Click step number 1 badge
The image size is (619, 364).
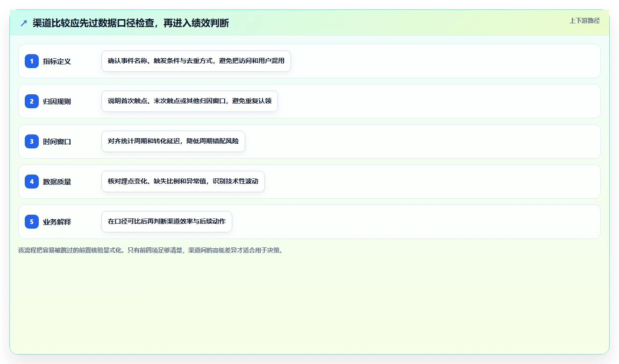point(32,61)
